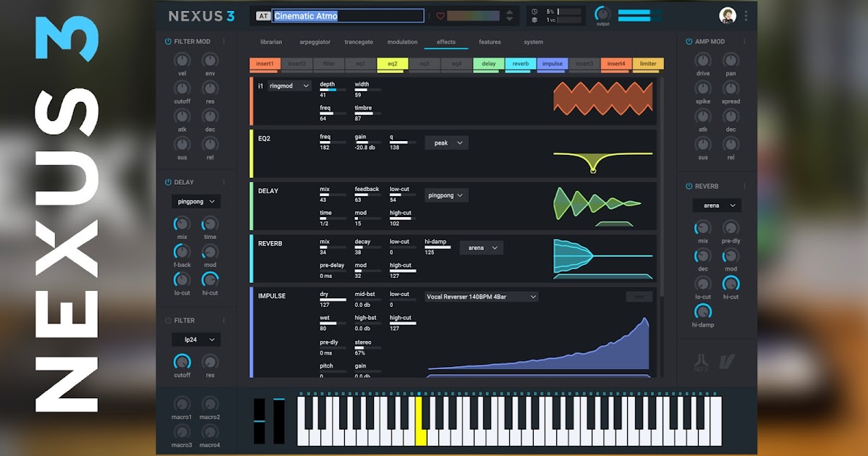Toggle the limiter effect slot
Viewport: 868px width, 456px height.
coord(648,64)
